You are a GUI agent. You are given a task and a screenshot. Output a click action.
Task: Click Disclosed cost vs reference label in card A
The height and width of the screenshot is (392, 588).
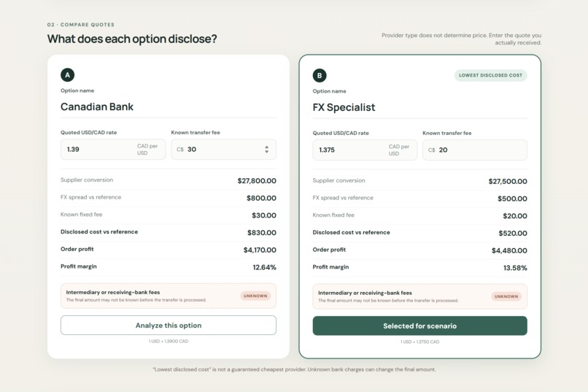99,232
